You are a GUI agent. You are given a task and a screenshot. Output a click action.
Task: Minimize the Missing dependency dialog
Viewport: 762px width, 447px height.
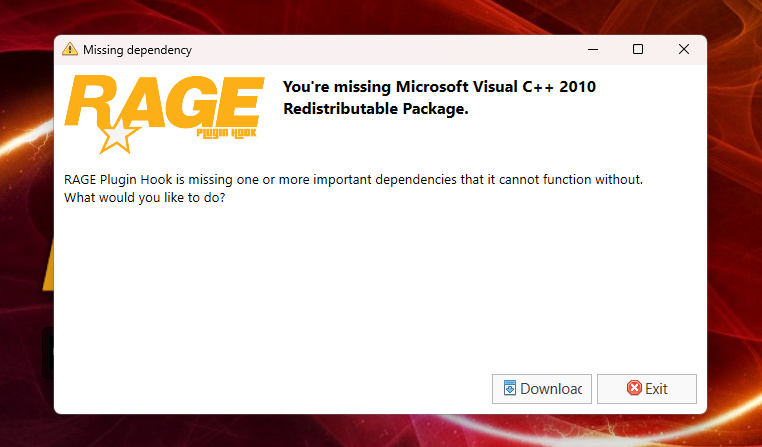(591, 49)
